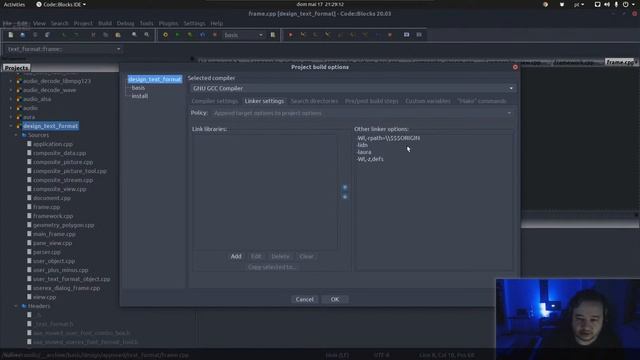Viewport: 640px width, 360px height.
Task: Expand the audio_decode_libmpg123 project node
Action: tap(11, 81)
